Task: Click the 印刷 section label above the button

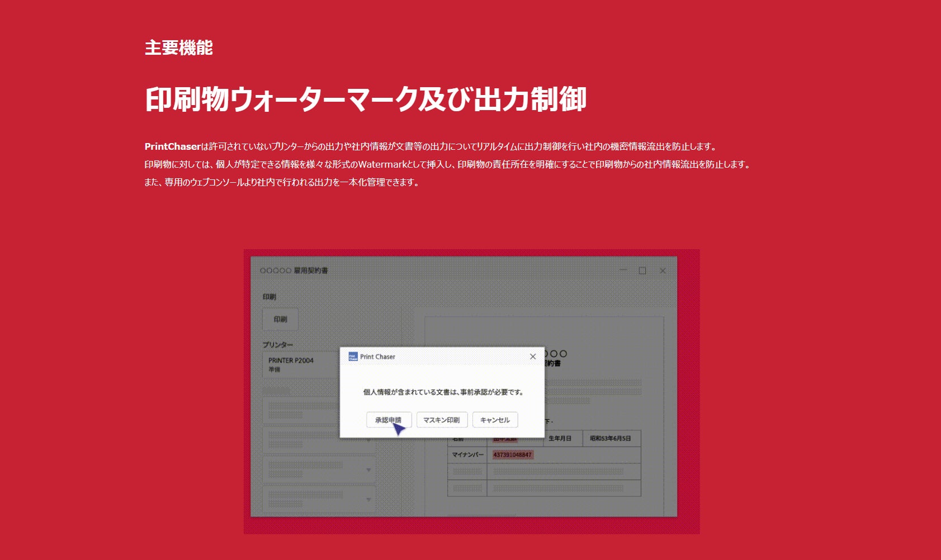Action: coord(269,297)
